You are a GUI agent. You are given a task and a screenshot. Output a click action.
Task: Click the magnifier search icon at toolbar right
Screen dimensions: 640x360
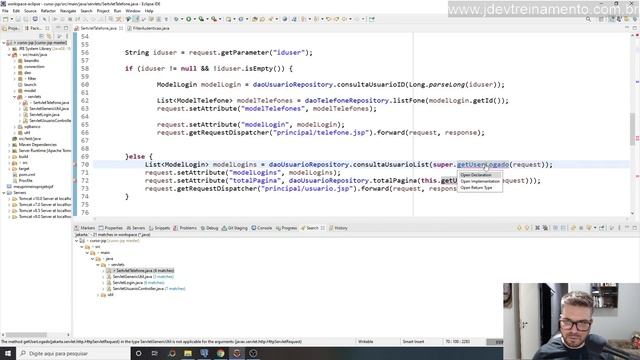(588, 19)
